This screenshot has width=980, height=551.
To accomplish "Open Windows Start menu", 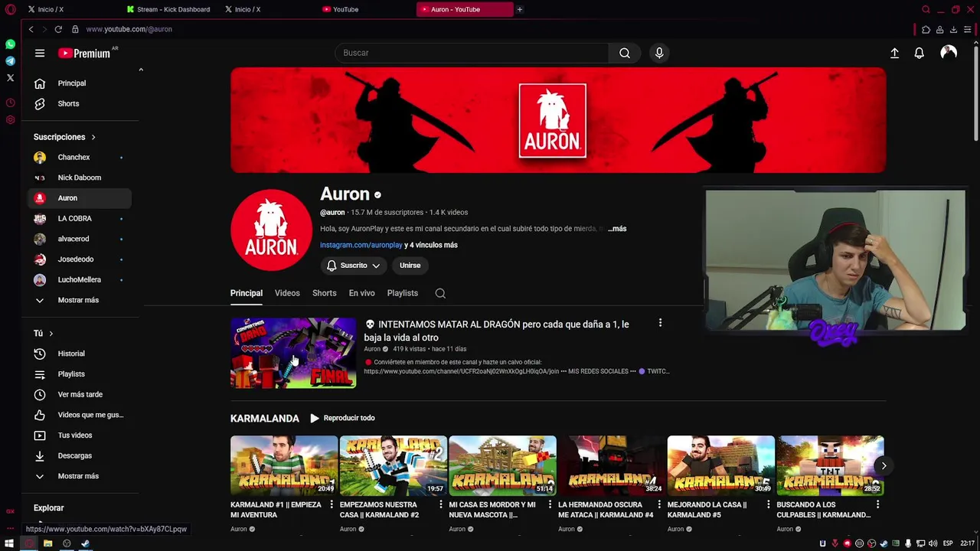I will (10, 543).
